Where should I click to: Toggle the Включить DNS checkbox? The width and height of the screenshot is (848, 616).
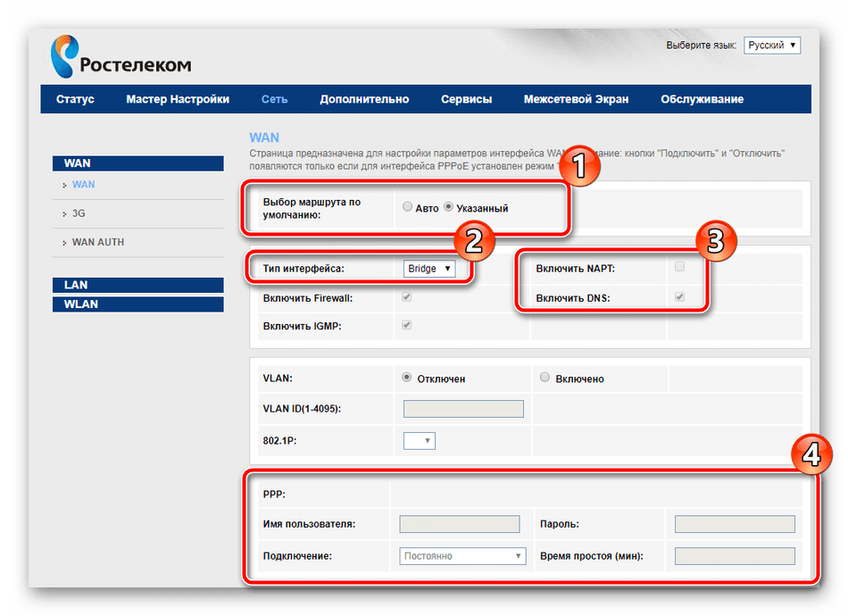680,297
